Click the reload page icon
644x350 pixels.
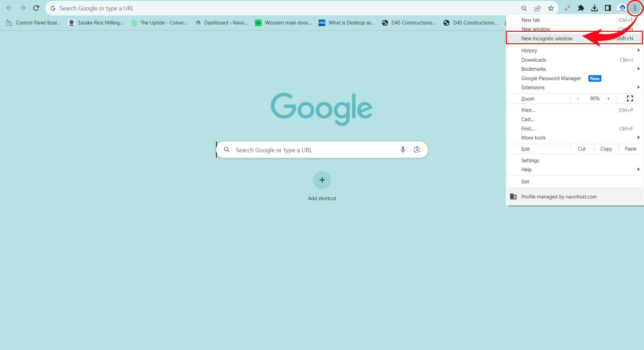(36, 8)
